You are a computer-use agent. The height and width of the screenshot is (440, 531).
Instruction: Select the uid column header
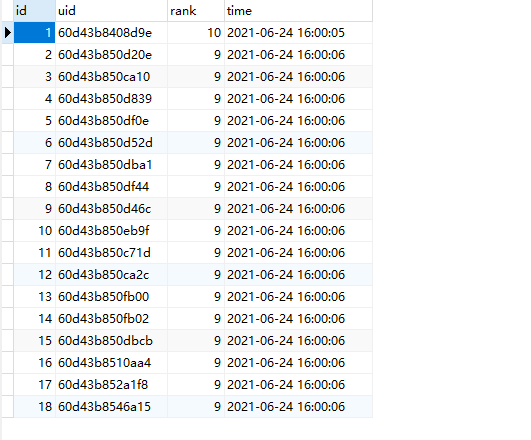pyautogui.click(x=111, y=11)
